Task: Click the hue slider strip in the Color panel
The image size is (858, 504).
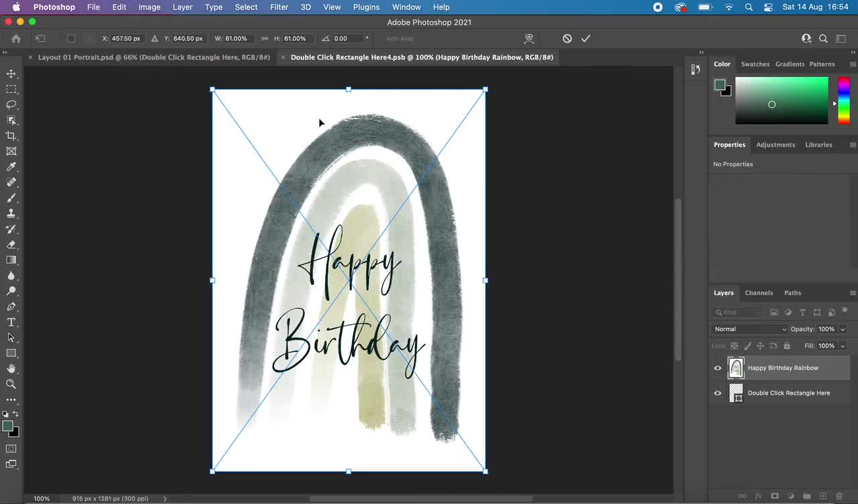Action: pos(844,101)
